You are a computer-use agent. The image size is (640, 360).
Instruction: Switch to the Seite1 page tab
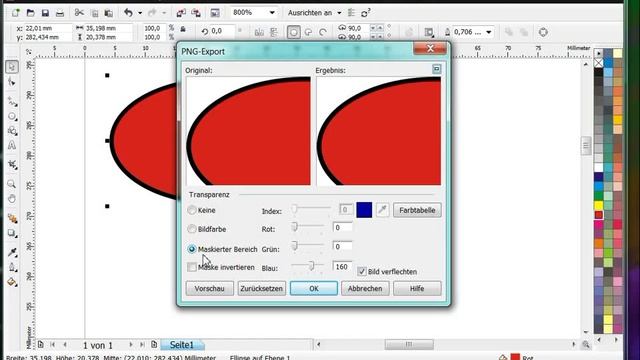pyautogui.click(x=182, y=345)
